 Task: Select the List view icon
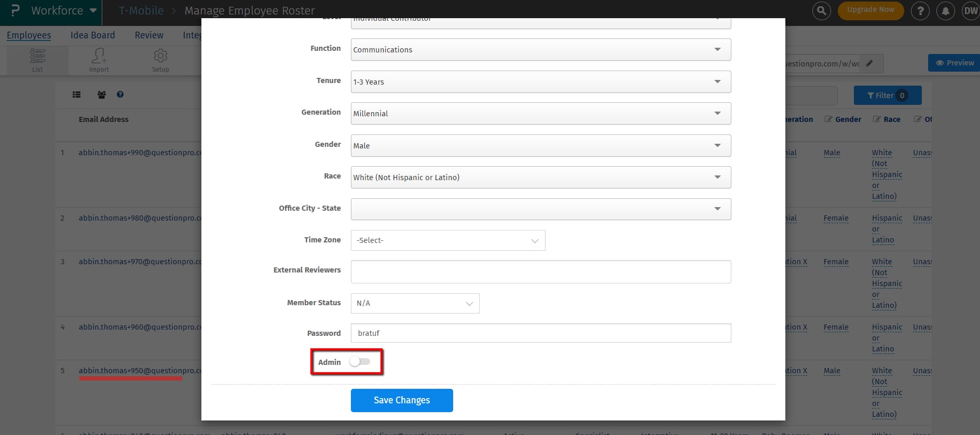click(x=37, y=60)
